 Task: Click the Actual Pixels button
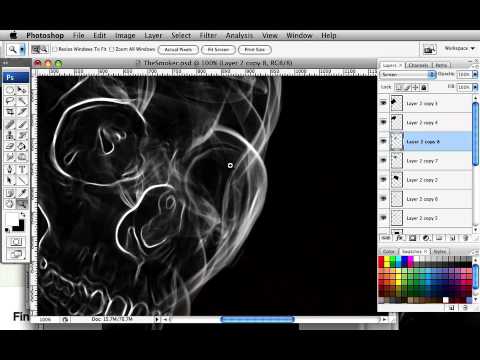(x=178, y=50)
